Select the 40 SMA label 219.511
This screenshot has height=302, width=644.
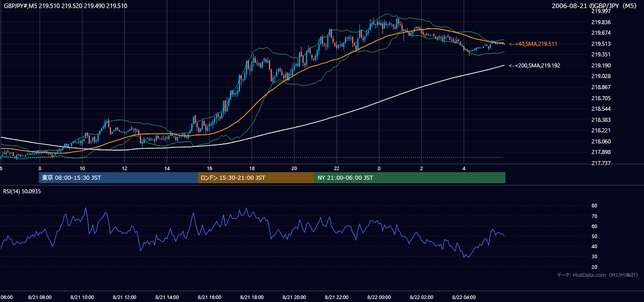(533, 44)
